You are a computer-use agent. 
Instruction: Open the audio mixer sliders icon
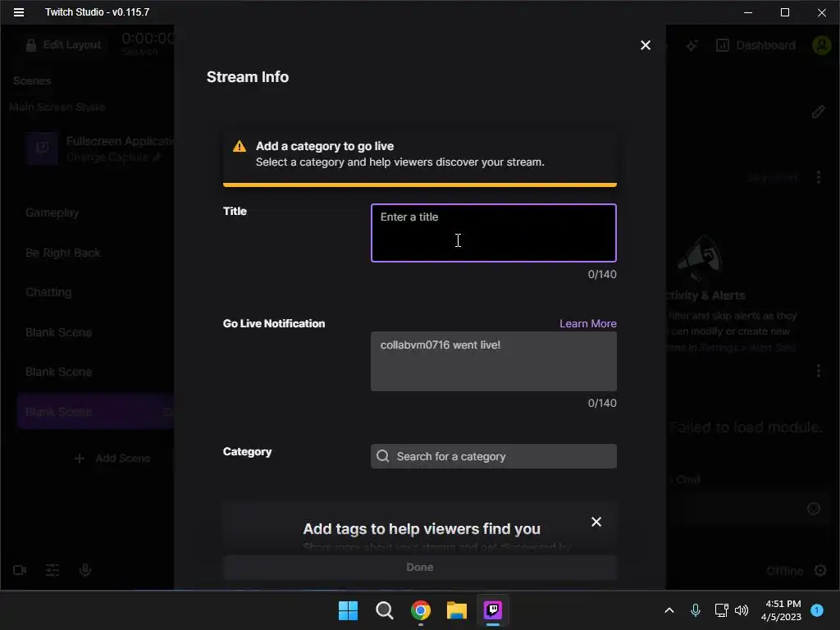pyautogui.click(x=52, y=570)
